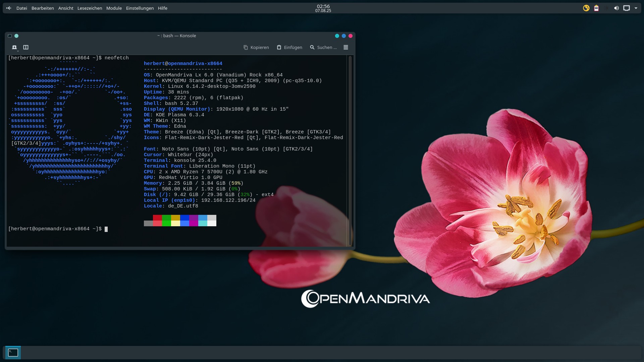The image size is (644, 362).
Task: Open a new tab in Konsole
Action: click(14, 47)
